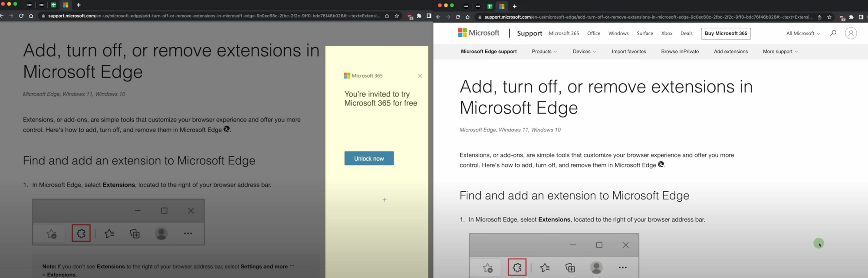Click the Unlock now button

369,158
